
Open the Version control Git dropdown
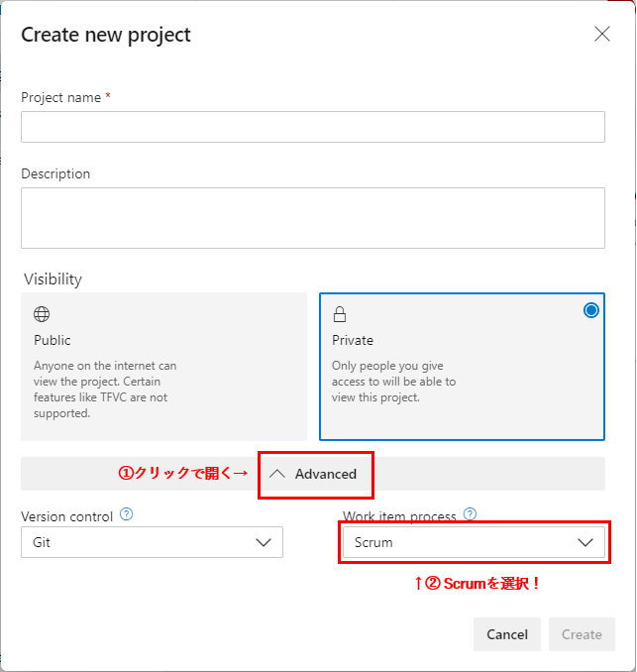(x=153, y=542)
